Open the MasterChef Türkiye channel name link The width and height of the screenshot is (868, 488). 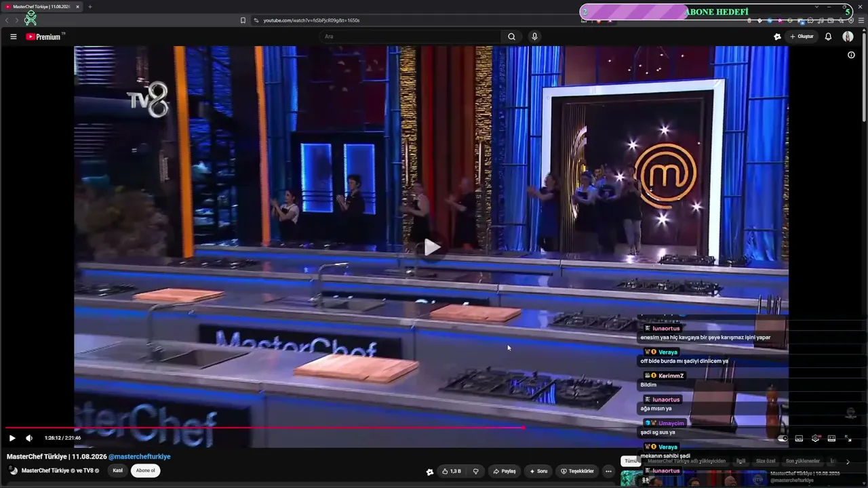coord(45,470)
